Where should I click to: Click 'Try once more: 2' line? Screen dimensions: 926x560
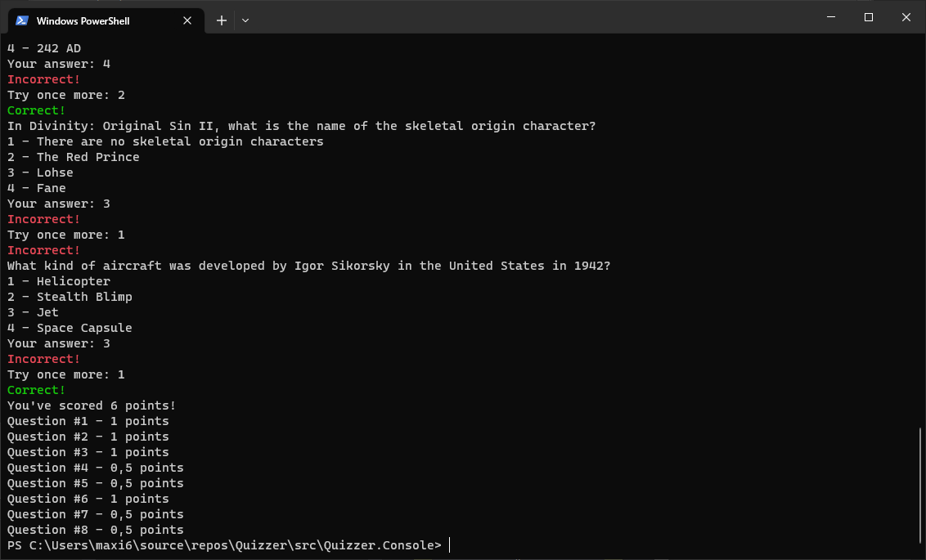tap(66, 95)
